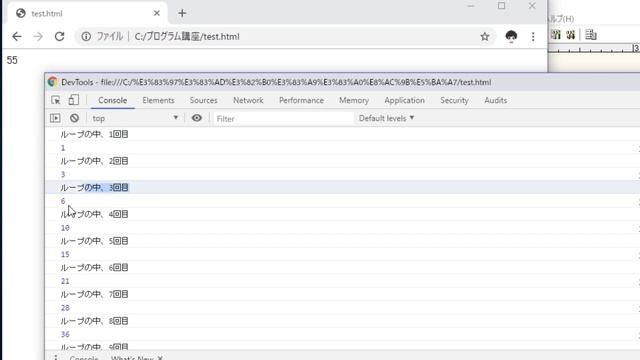Activate DevTools inspect element picker
The image size is (640, 360).
56,100
